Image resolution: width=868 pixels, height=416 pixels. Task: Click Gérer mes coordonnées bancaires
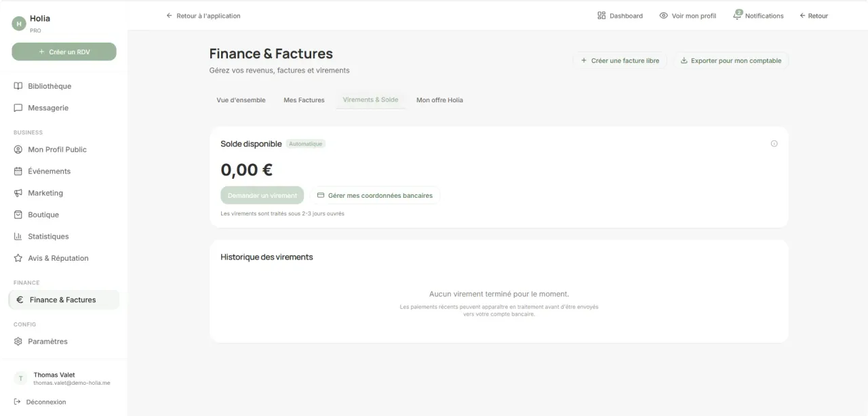pyautogui.click(x=375, y=195)
